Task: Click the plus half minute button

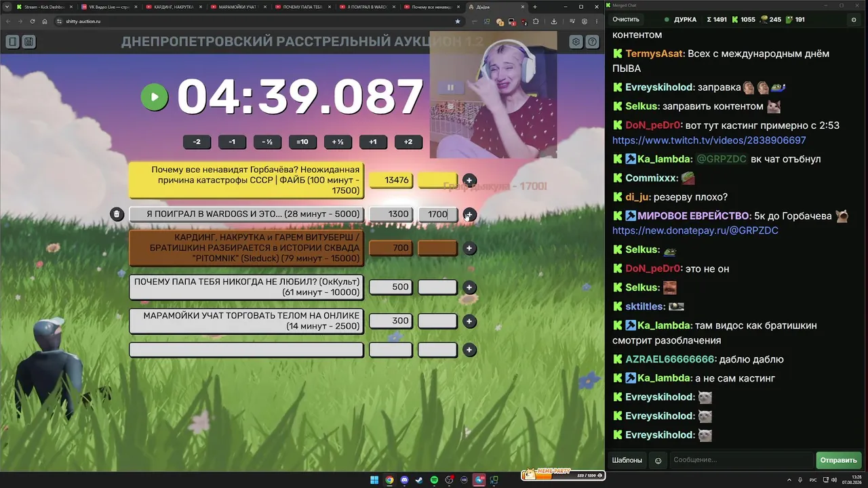Action: pyautogui.click(x=338, y=142)
